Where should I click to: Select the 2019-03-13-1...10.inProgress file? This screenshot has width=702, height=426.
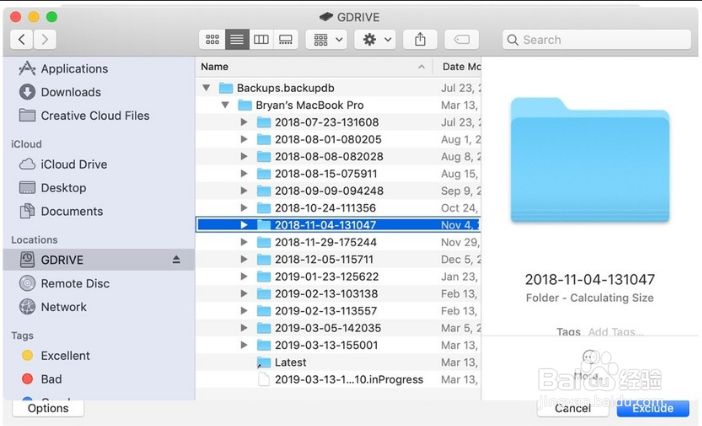click(x=338, y=379)
